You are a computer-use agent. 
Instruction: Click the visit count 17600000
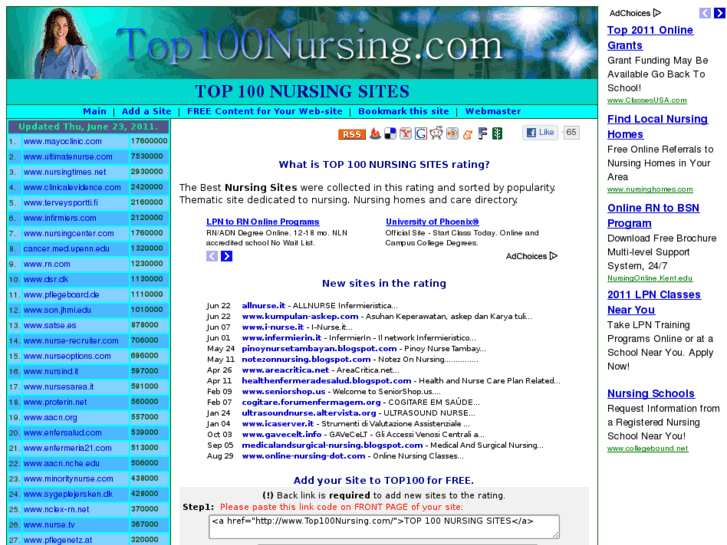click(x=149, y=141)
